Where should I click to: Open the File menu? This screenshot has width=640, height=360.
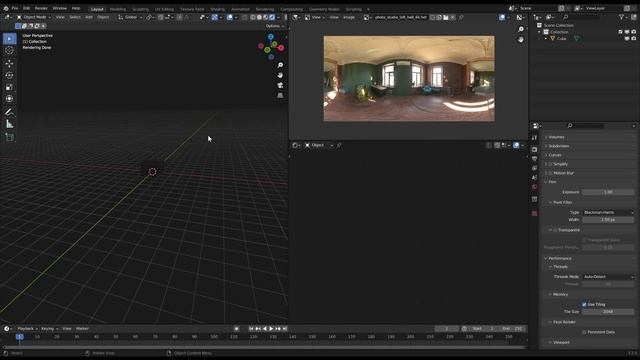[15, 8]
